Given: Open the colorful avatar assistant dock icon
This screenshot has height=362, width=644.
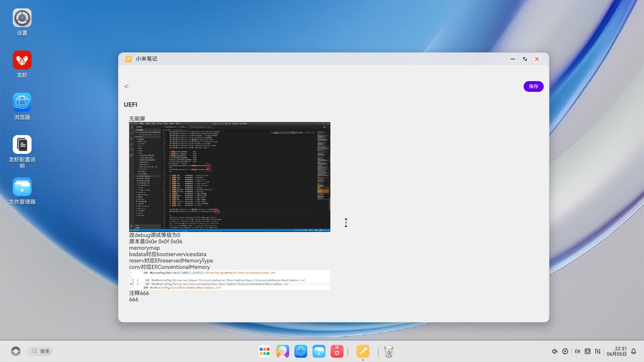Looking at the screenshot, I should pos(283,351).
